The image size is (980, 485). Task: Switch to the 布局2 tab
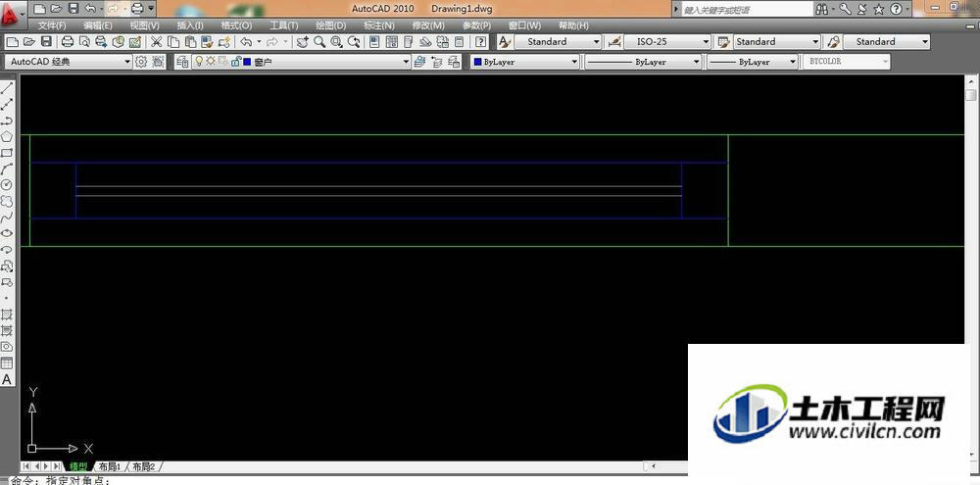(142, 466)
